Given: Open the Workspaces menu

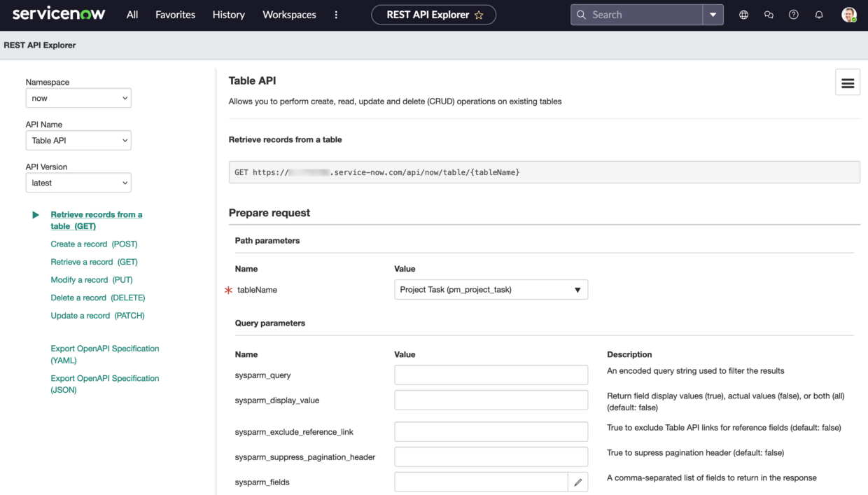Looking at the screenshot, I should (x=289, y=14).
